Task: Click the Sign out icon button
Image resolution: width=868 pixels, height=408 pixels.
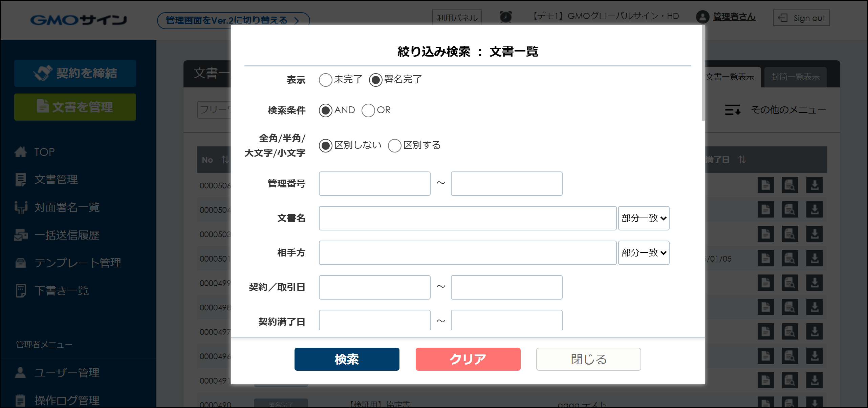Action: 783,18
